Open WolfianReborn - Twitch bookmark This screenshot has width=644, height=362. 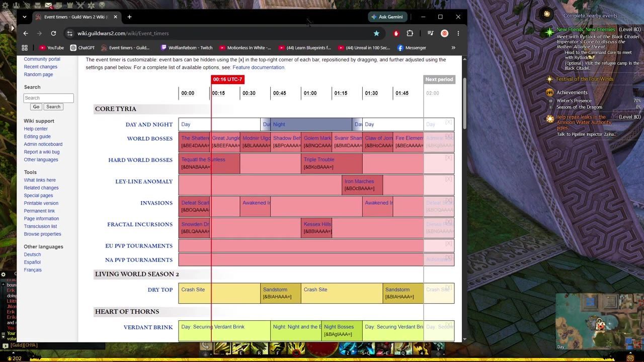point(186,48)
